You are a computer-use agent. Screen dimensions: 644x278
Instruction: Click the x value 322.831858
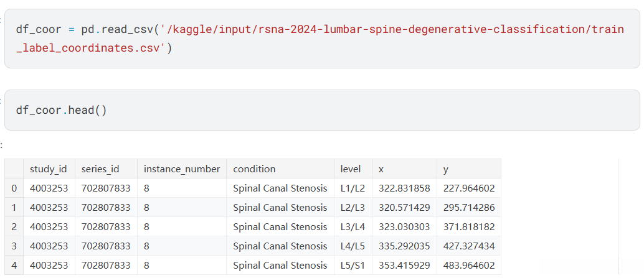coord(404,188)
